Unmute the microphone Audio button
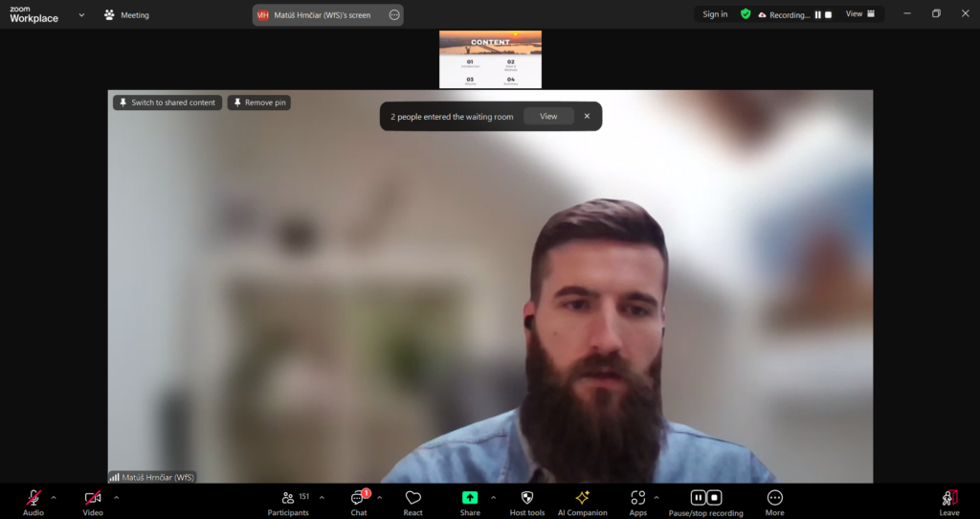 click(33, 498)
